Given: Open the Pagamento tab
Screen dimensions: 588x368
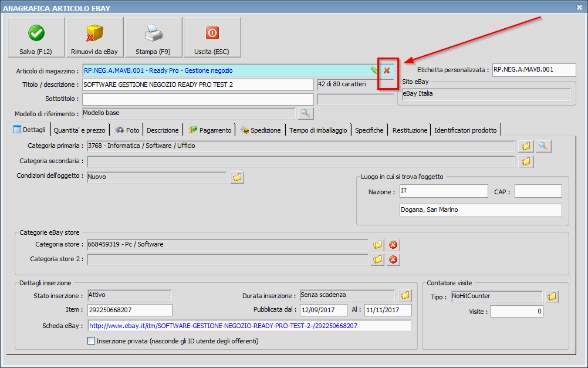Looking at the screenshot, I should (210, 130).
